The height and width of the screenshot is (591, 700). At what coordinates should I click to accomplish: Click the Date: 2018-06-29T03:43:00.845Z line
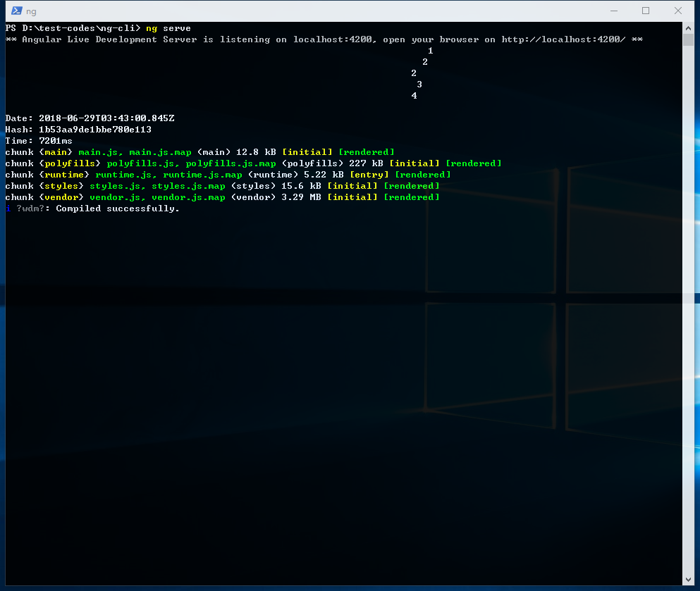click(x=90, y=118)
